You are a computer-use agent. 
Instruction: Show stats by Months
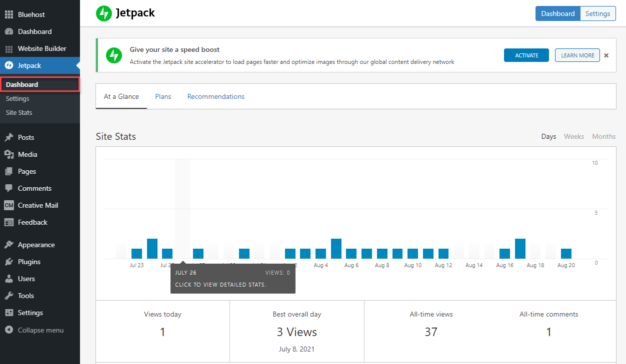click(x=604, y=136)
